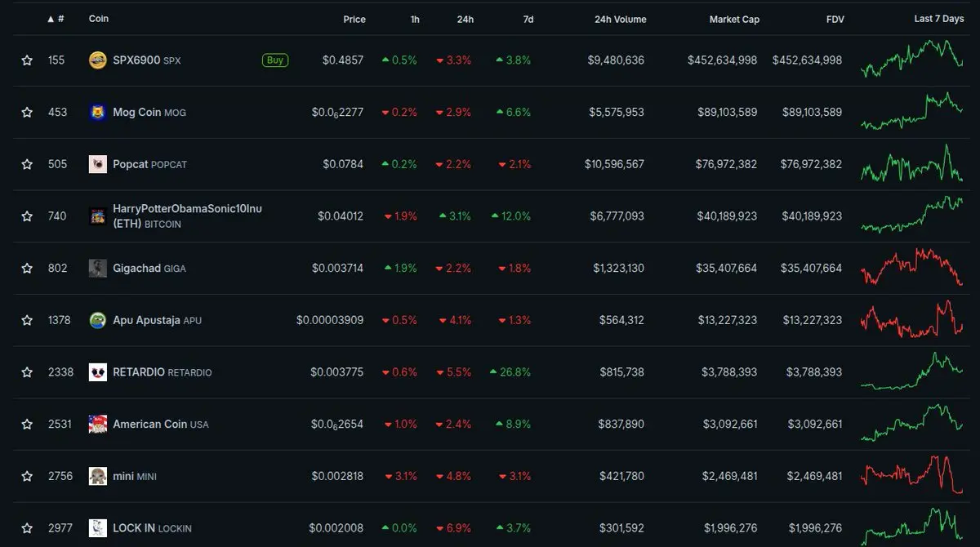Click the American Coin flag logo
Screen dimensions: 980x547
[98, 424]
